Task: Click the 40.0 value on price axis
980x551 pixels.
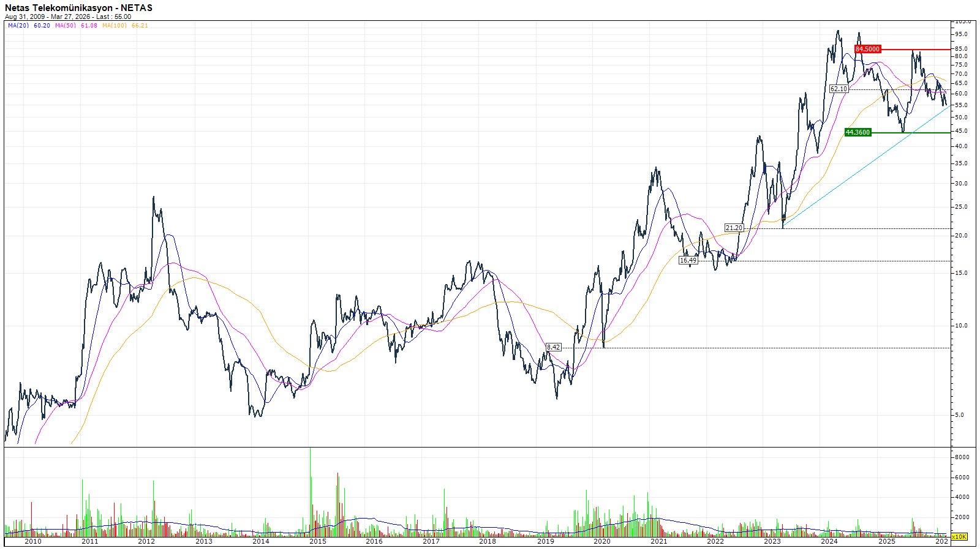Action: click(961, 146)
